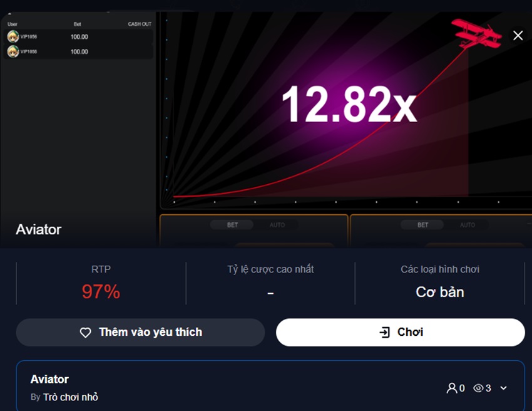Click the login arrow icon beside Chơi
The width and height of the screenshot is (532, 411).
385,332
